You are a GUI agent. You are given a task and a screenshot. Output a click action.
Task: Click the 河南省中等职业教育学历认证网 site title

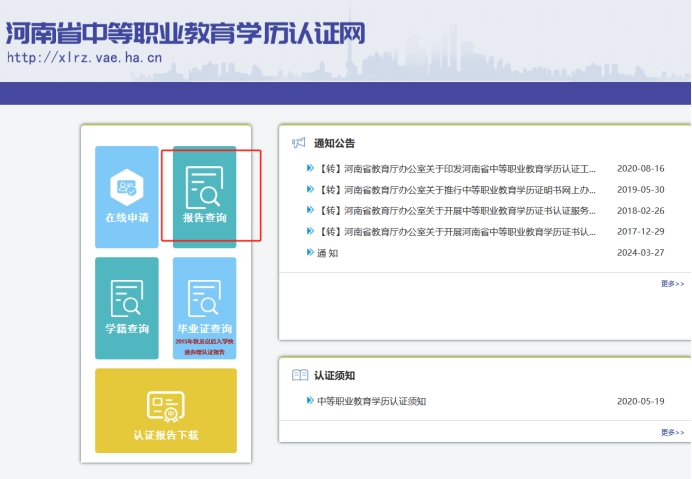(x=185, y=31)
